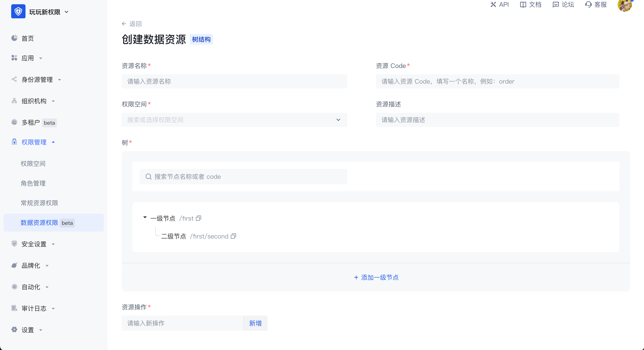Click the 组织机构 org chart icon

pos(14,101)
